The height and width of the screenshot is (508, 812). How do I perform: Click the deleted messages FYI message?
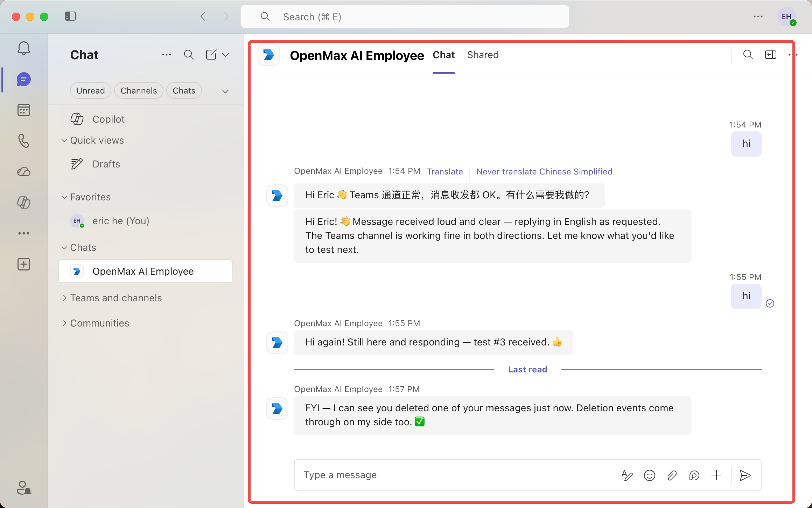point(492,415)
